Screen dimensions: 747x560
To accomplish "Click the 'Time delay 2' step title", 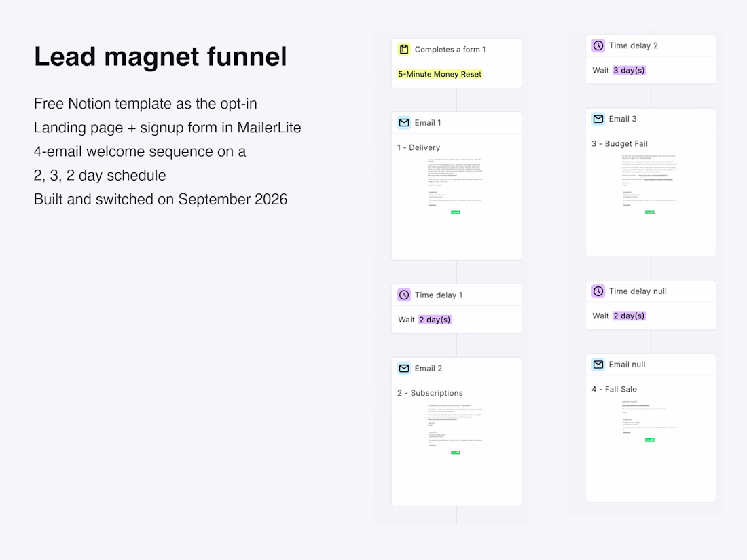I will [x=633, y=45].
